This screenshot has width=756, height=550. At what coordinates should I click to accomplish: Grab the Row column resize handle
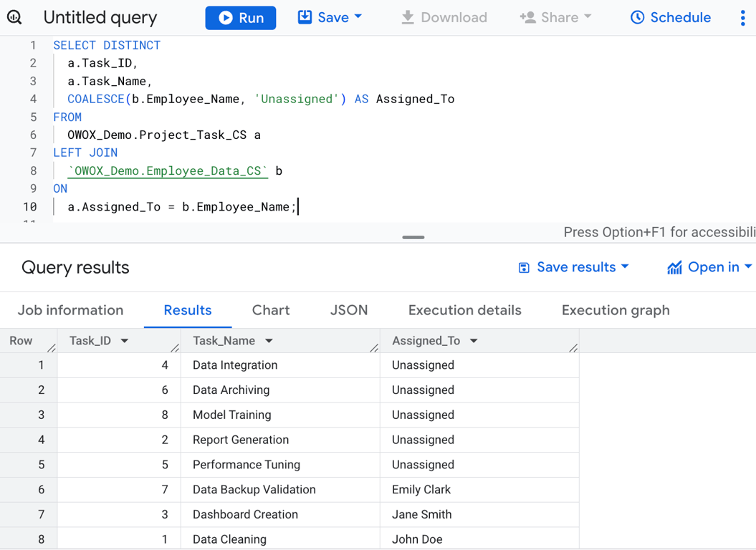point(52,347)
